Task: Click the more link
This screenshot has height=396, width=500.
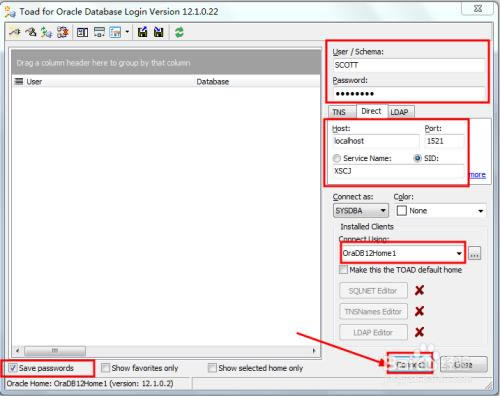Action: (477, 175)
